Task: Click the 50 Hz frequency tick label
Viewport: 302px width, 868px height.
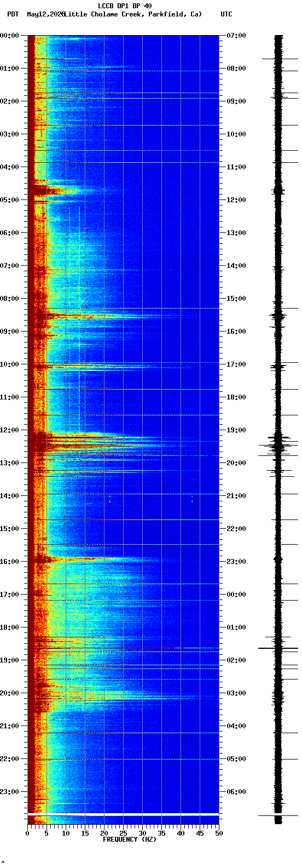Action: [219, 833]
